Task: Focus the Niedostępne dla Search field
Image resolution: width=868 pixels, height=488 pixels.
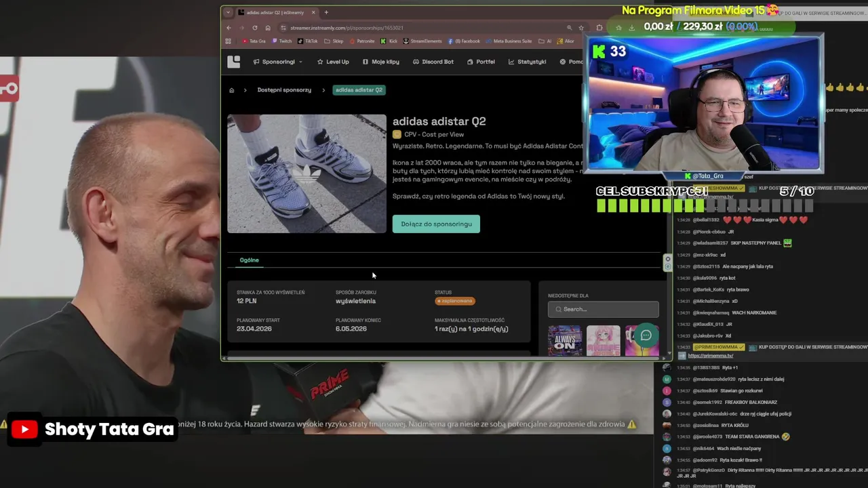Action: point(604,309)
